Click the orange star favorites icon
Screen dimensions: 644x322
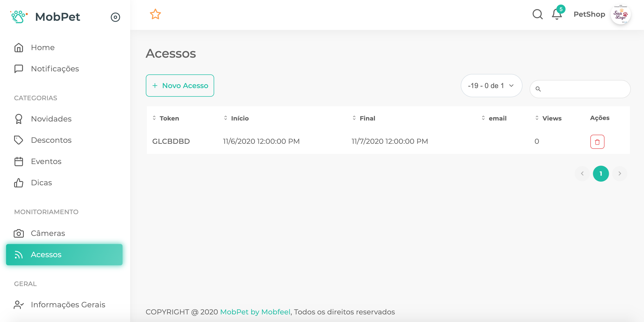[x=155, y=14]
